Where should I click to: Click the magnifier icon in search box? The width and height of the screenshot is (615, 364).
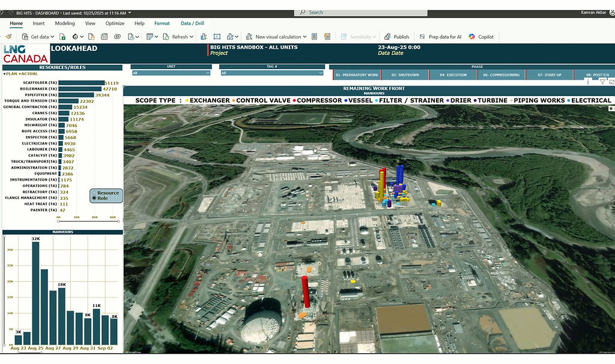[x=303, y=13]
